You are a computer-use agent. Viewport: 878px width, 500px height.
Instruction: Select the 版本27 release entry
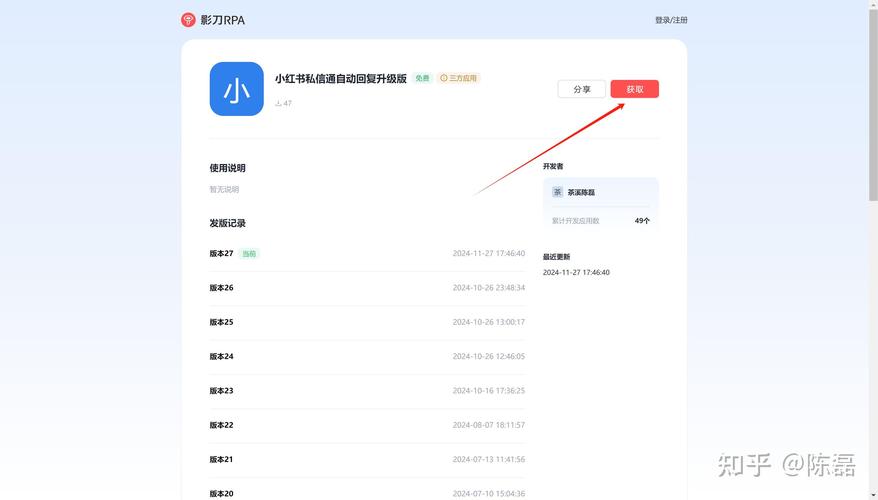[221, 254]
